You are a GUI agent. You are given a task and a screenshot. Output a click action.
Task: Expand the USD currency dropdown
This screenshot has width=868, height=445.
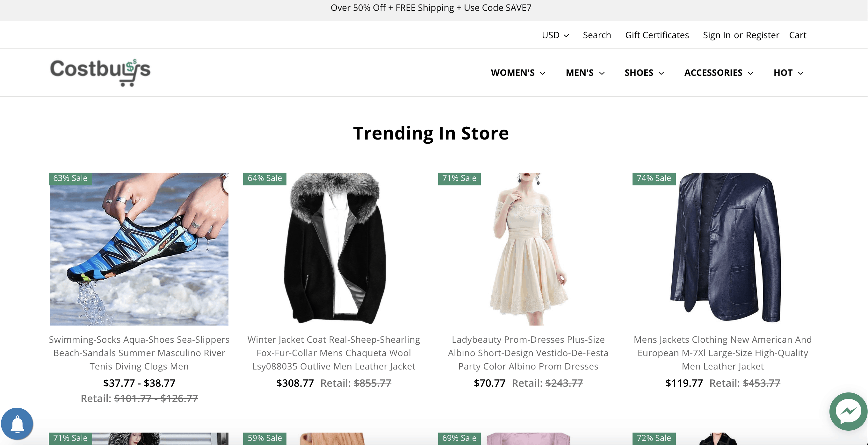point(555,35)
